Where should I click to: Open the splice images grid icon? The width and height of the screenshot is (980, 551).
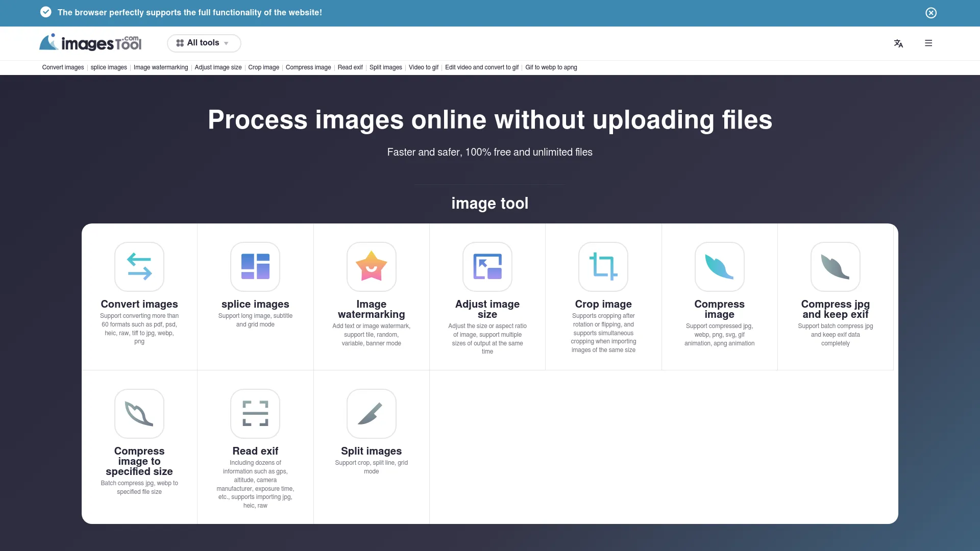(x=255, y=267)
